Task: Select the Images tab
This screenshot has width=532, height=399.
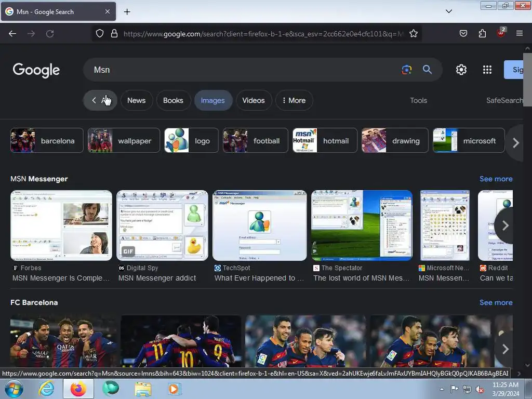Action: 212,100
